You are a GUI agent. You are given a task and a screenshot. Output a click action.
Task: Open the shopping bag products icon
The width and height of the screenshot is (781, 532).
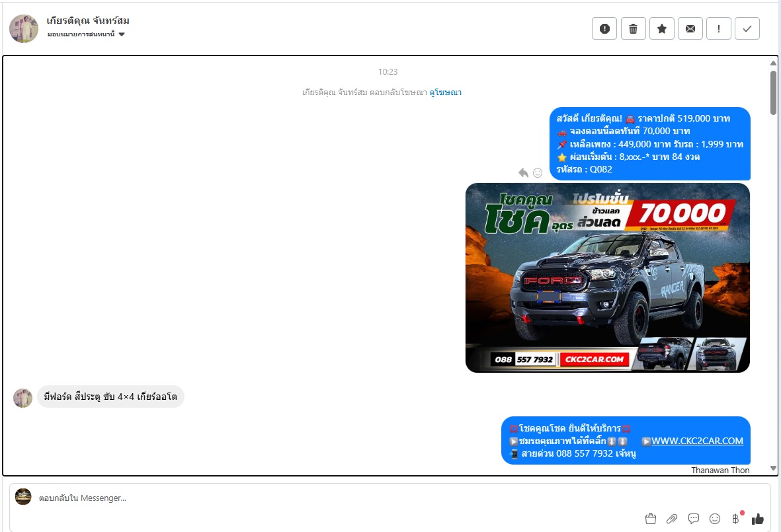(x=651, y=519)
